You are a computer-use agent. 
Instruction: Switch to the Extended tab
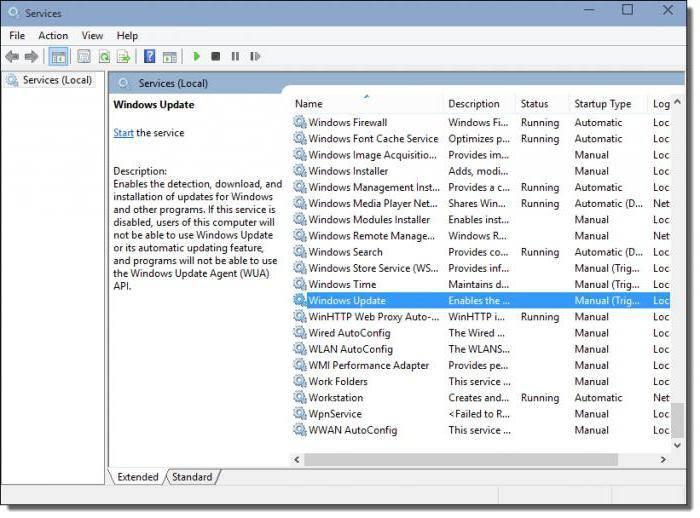138,477
